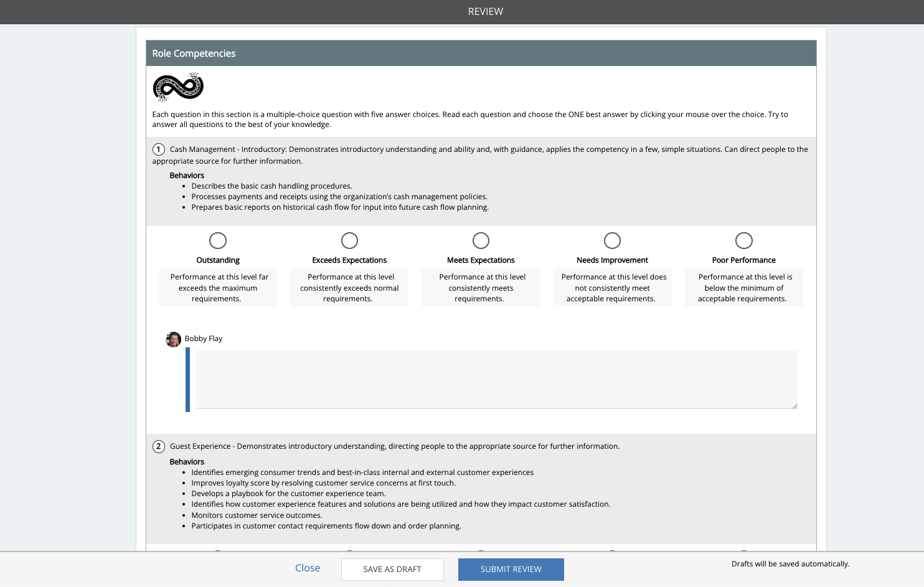Click the infinity loop logo image
Image resolution: width=924 pixels, height=587 pixels.
click(x=178, y=87)
